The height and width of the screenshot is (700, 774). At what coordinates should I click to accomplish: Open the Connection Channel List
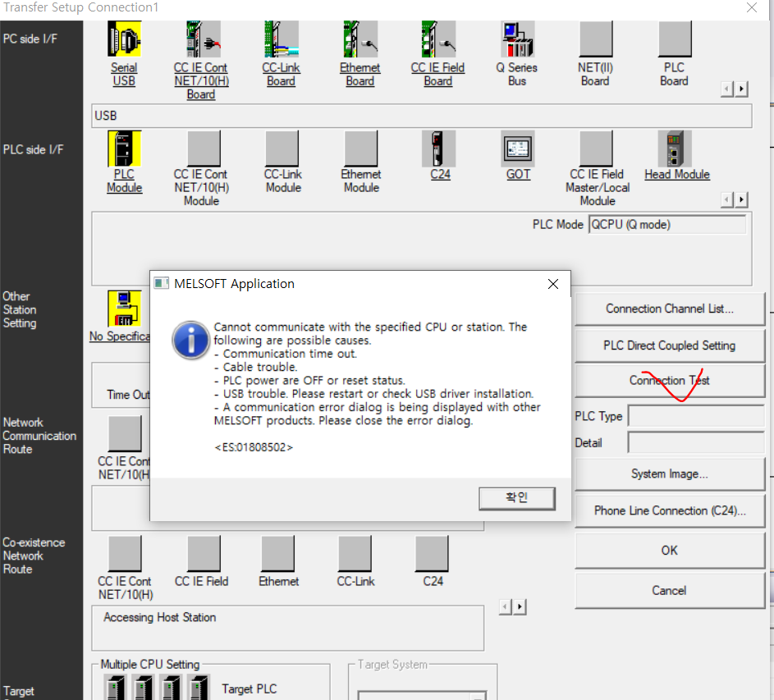point(670,309)
